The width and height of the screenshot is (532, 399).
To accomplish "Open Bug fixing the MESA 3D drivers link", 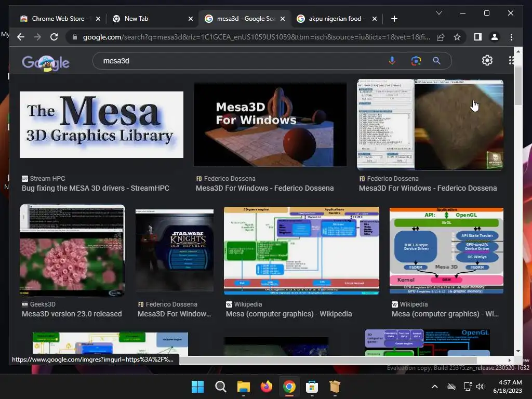I will tap(96, 188).
